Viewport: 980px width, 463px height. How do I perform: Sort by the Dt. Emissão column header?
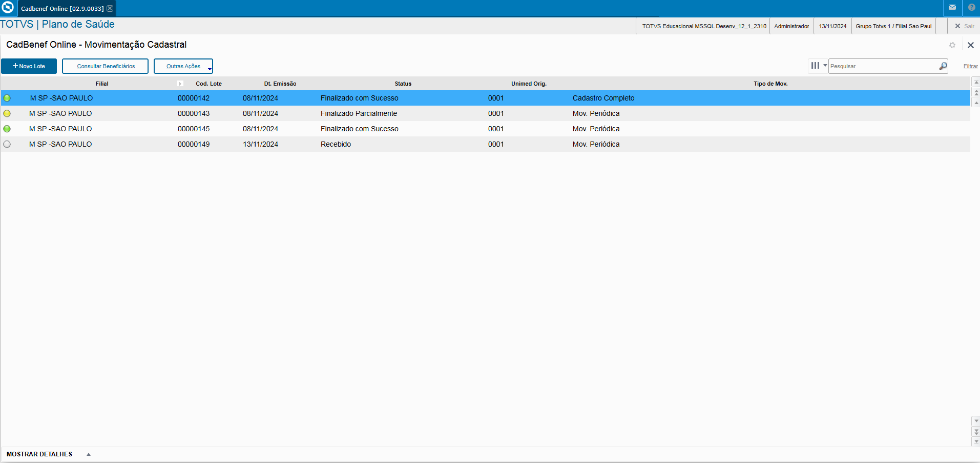280,84
